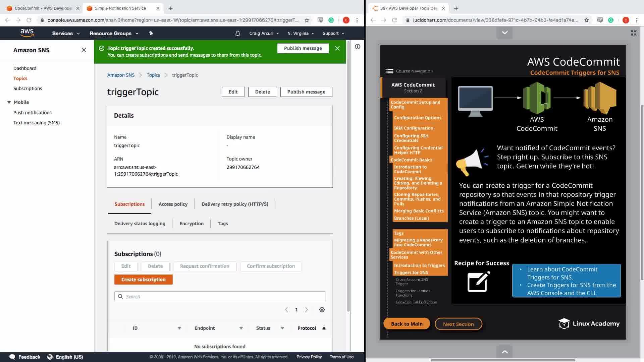The width and height of the screenshot is (644, 362).
Task: Open the Encryption tab
Action: point(191,224)
